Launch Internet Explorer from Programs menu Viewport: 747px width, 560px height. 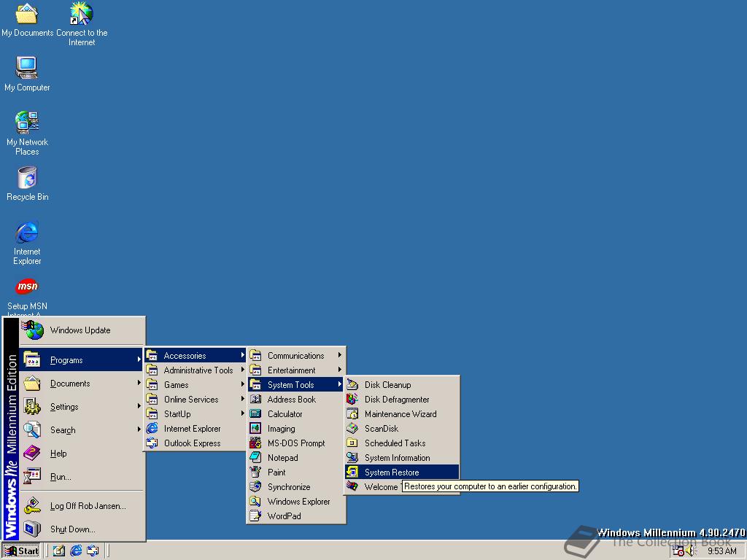[196, 429]
